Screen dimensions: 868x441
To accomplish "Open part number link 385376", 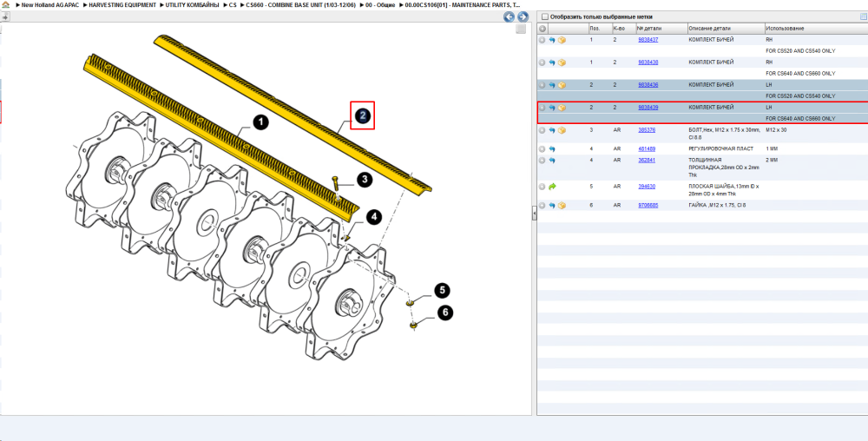I will [x=647, y=130].
